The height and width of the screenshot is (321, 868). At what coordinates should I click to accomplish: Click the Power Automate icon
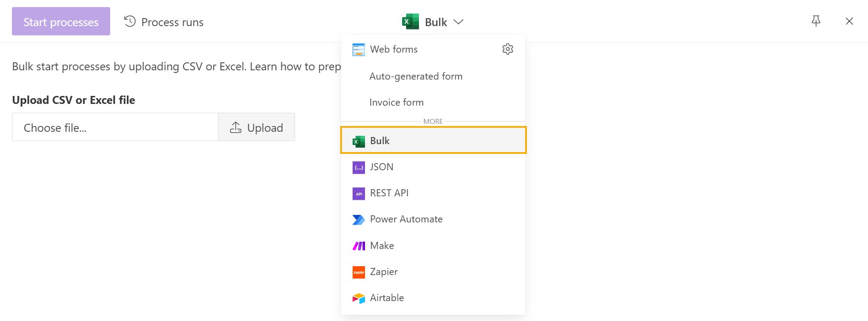click(359, 220)
